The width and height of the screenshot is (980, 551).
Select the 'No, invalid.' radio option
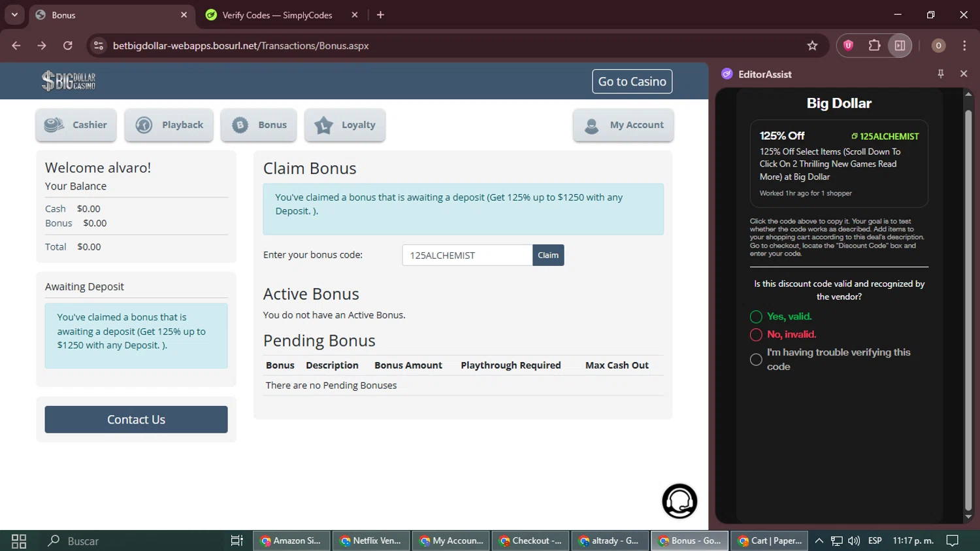(x=756, y=335)
